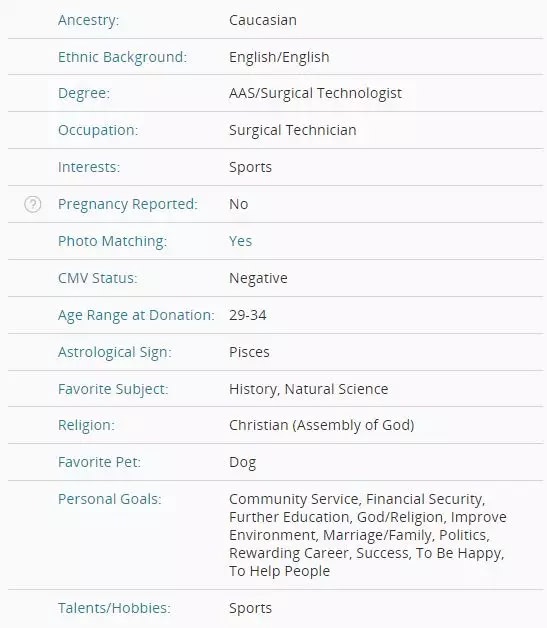
Task: Click the Occupation value Surgical Technician
Action: click(292, 130)
